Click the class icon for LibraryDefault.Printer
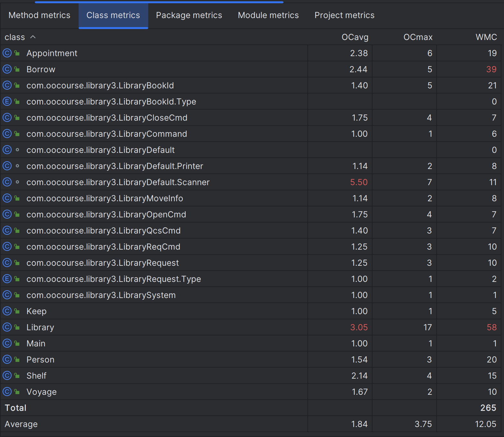Screen dimensions: 504x437 pyautogui.click(x=7, y=166)
